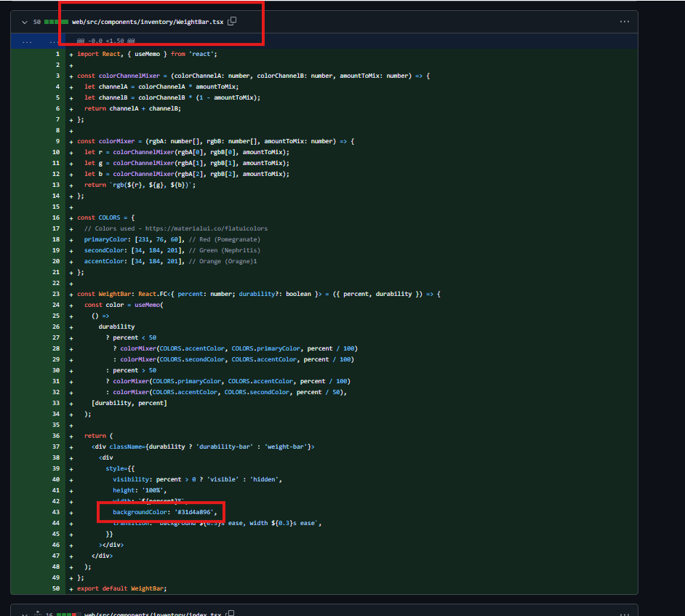Click the plus marker on line 36
The image size is (685, 616).
71,436
